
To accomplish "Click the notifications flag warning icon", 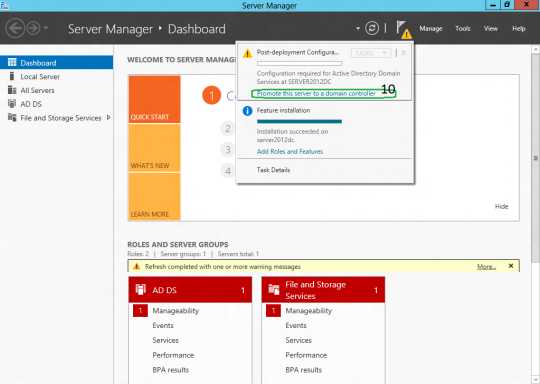I will pyautogui.click(x=403, y=30).
